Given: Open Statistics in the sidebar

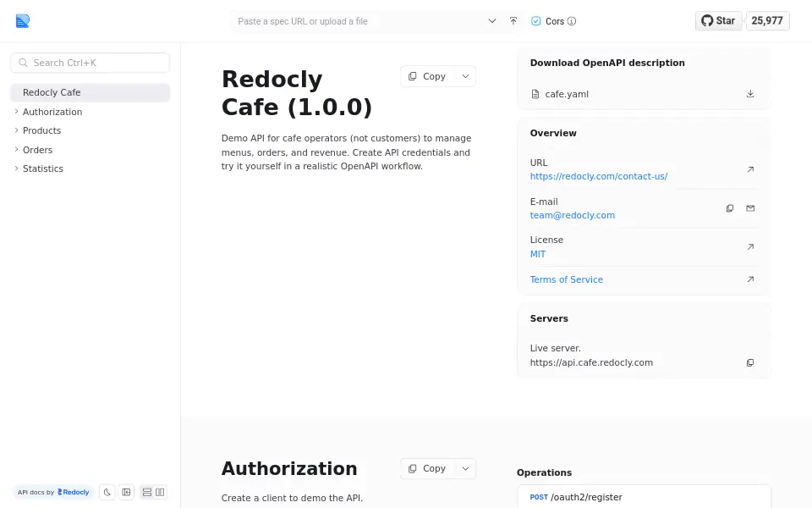Looking at the screenshot, I should click(43, 168).
